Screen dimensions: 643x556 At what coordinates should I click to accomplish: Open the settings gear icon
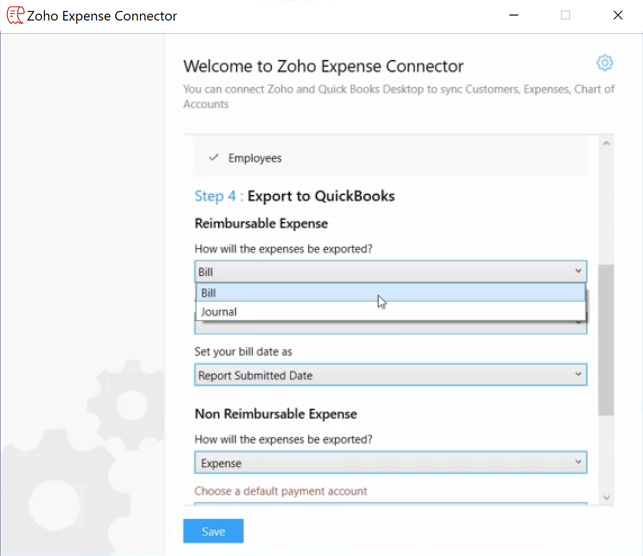click(x=604, y=63)
